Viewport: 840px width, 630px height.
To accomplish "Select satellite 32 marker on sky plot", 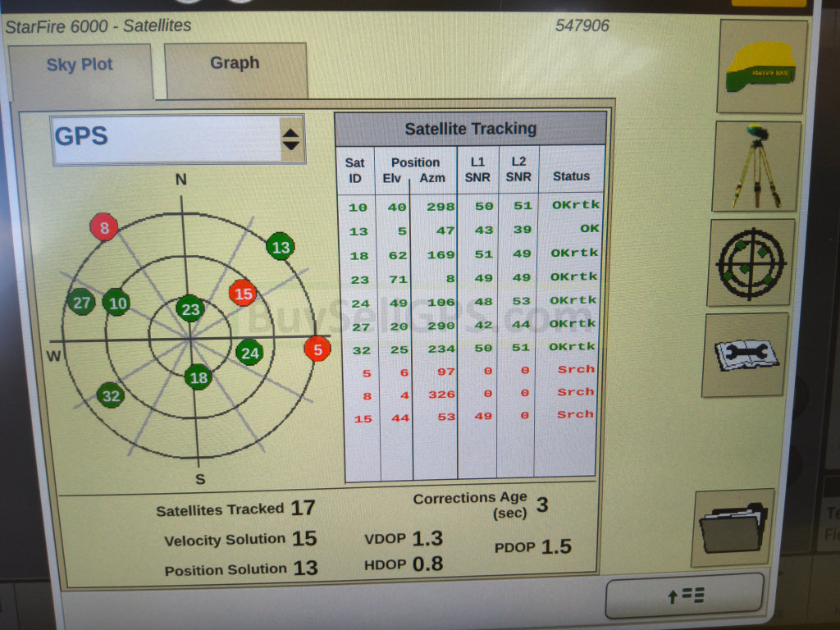I will (111, 396).
